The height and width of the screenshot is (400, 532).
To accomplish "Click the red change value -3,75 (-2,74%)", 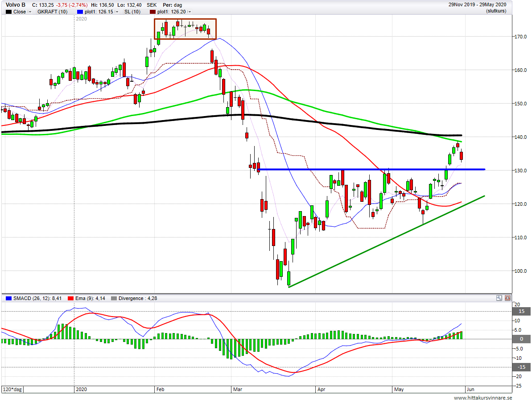I will pos(72,5).
